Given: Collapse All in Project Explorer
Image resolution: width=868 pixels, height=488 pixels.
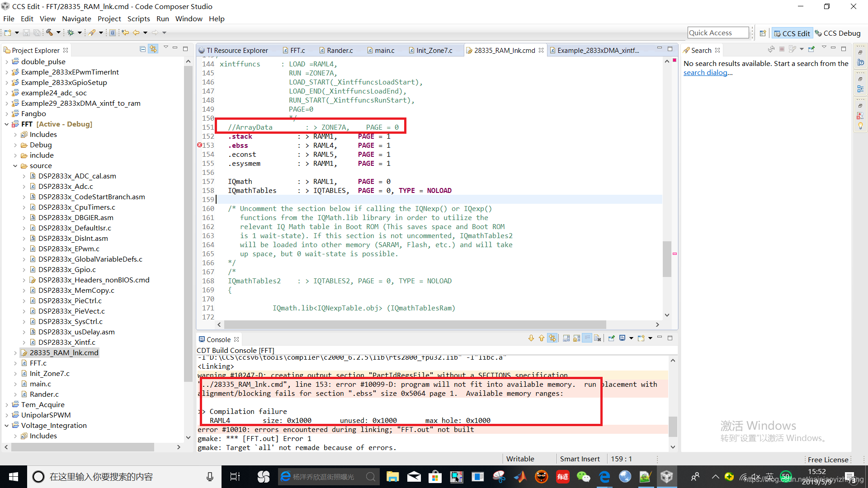Looking at the screenshot, I should click(x=143, y=49).
